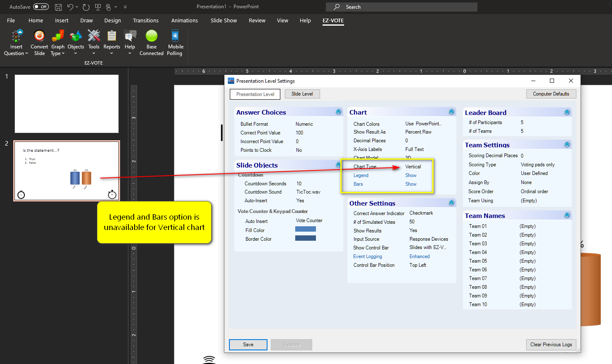Open the Reports ribbon icon

(112, 36)
